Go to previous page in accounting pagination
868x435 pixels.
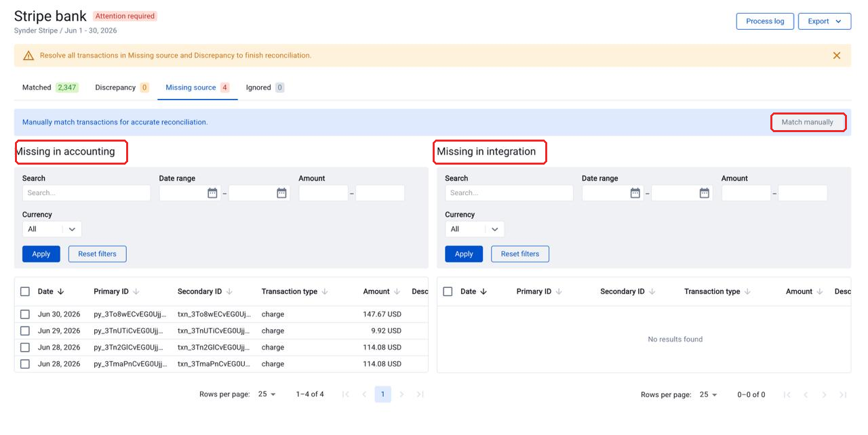364,394
